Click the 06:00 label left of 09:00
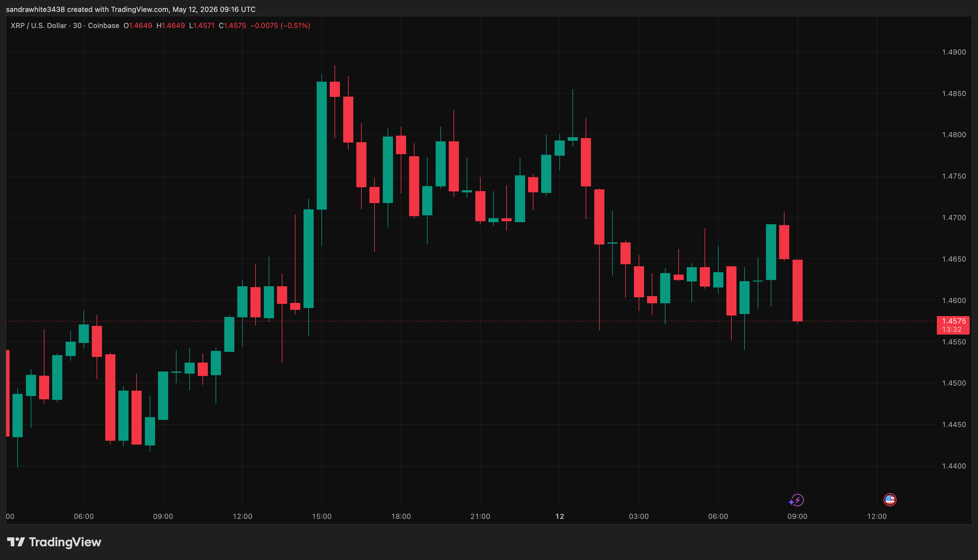Viewport: 978px width, 560px height. [x=84, y=516]
